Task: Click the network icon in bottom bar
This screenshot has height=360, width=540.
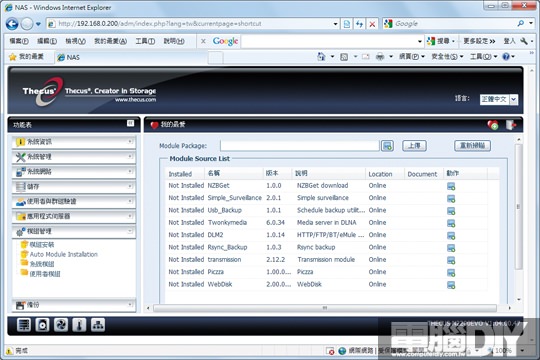Action: pyautogui.click(x=98, y=325)
